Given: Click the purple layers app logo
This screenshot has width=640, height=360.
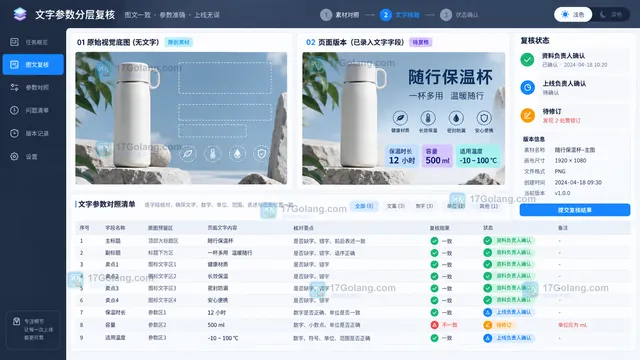Looking at the screenshot, I should tap(20, 14).
